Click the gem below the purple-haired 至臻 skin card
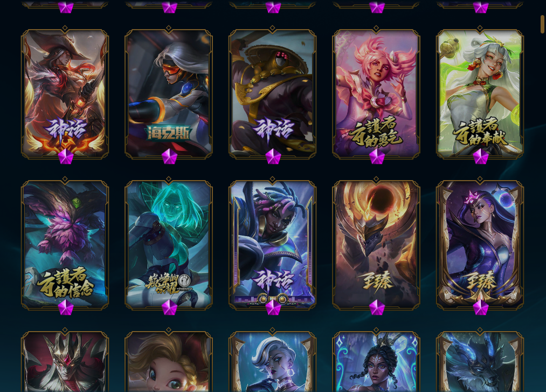This screenshot has width=546, height=392. [x=480, y=307]
